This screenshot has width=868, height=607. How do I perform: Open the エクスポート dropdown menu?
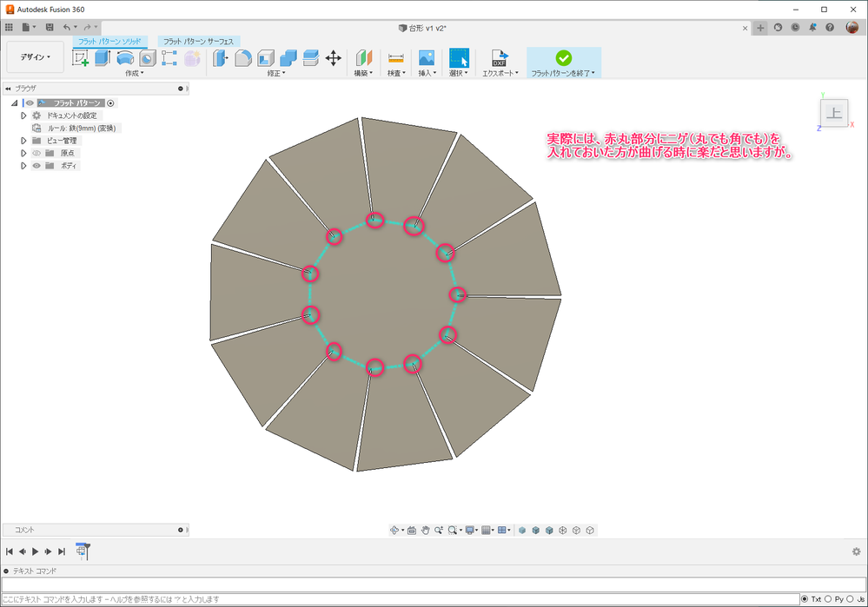click(x=500, y=73)
